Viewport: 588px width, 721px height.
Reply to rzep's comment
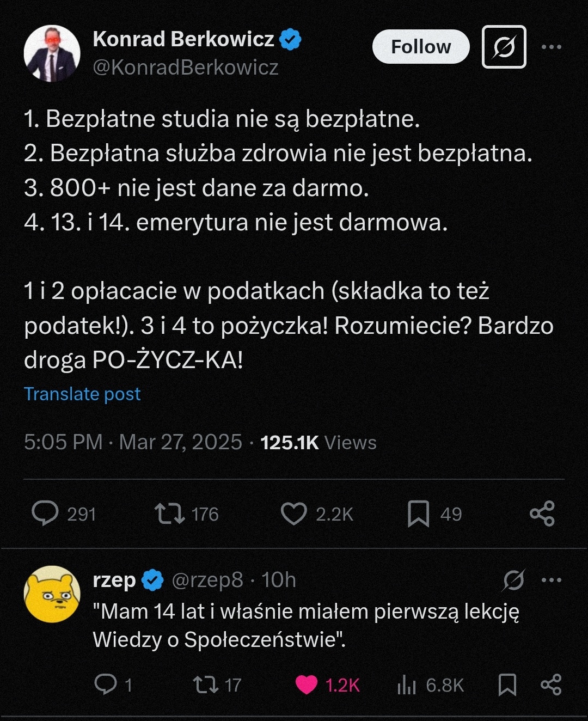point(105,685)
